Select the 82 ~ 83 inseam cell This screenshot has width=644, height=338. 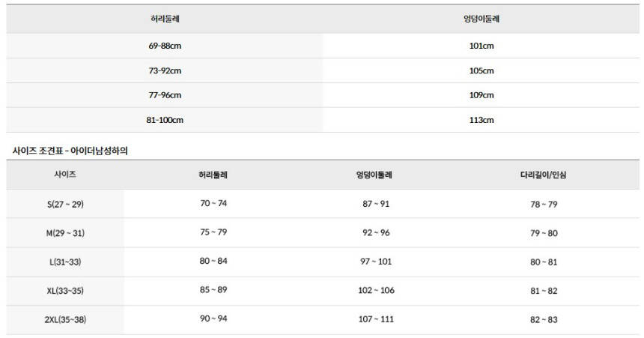(544, 320)
